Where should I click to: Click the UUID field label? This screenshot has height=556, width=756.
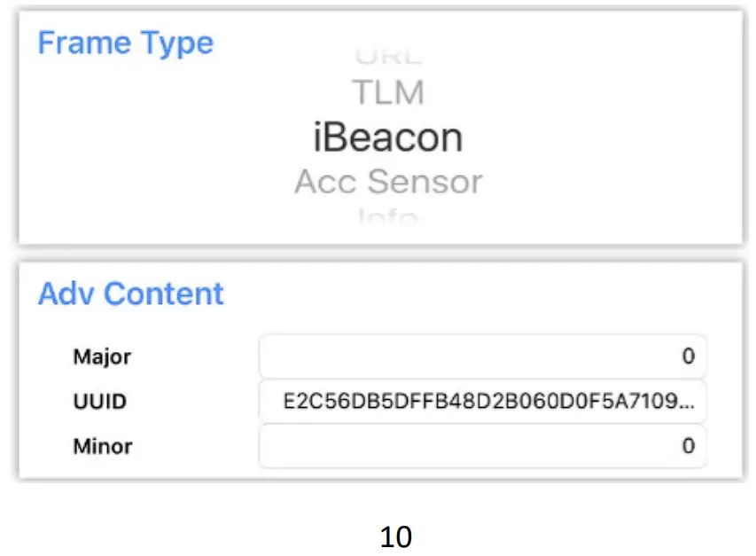tap(99, 402)
